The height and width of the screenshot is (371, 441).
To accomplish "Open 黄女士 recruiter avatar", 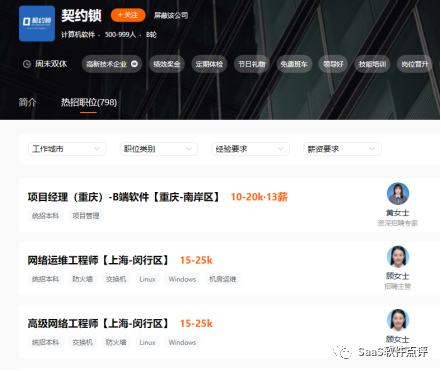I will pos(398,193).
